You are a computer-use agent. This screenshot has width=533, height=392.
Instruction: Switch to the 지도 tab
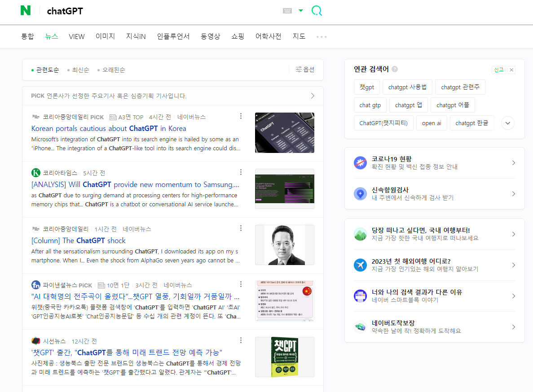point(299,36)
